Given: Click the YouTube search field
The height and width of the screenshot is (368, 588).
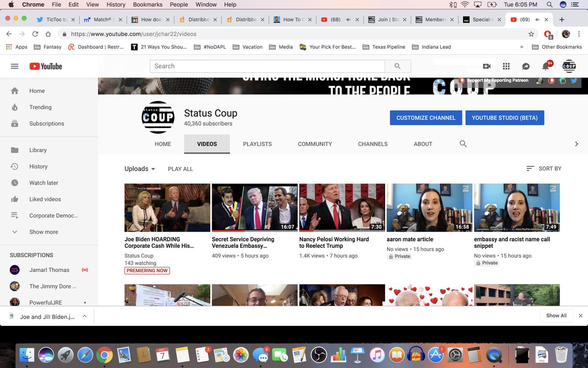Looking at the screenshot, I should point(268,66).
